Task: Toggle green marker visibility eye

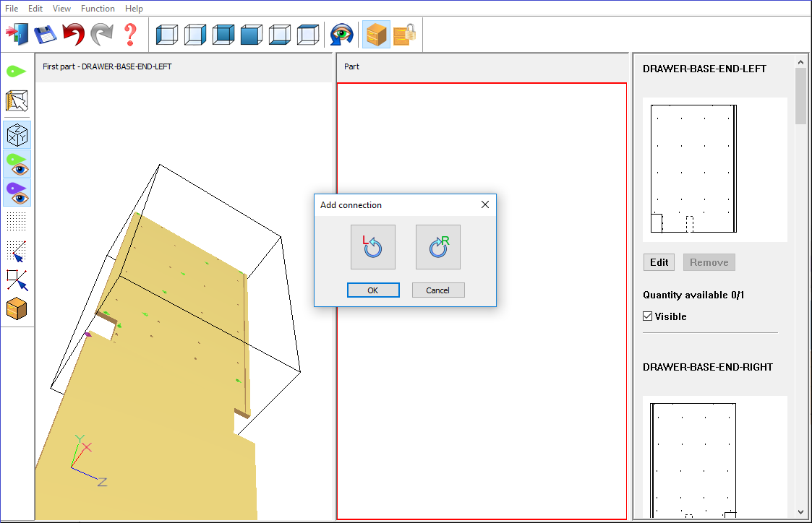Action: point(17,164)
